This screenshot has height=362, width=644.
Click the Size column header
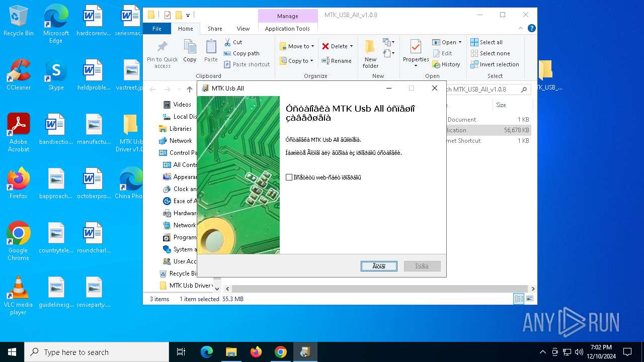[x=512, y=105]
